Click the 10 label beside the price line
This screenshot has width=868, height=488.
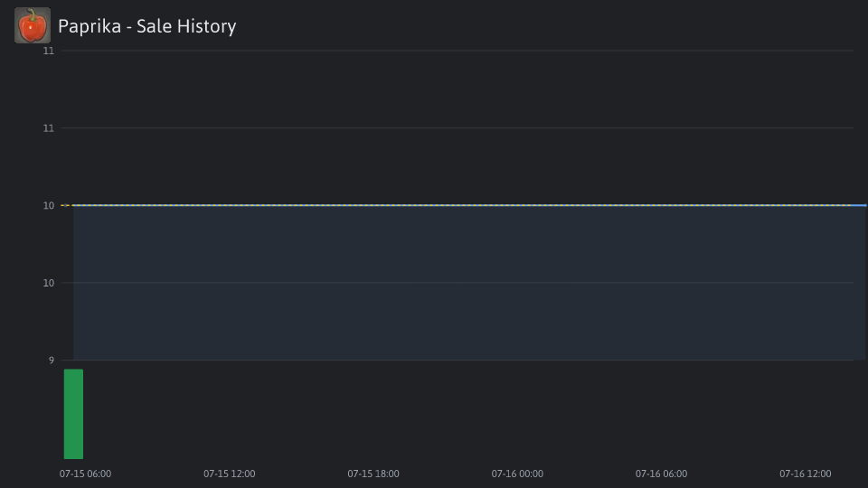pyautogui.click(x=49, y=206)
